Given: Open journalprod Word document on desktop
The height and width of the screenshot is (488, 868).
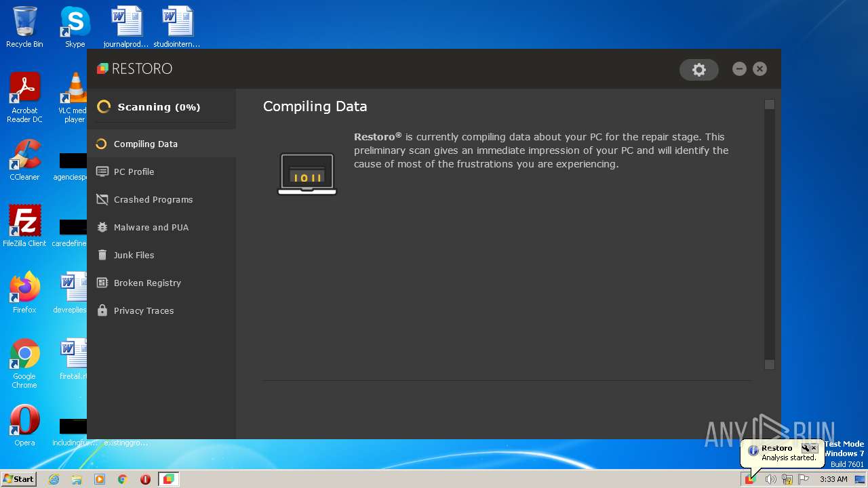Looking at the screenshot, I should (126, 27).
